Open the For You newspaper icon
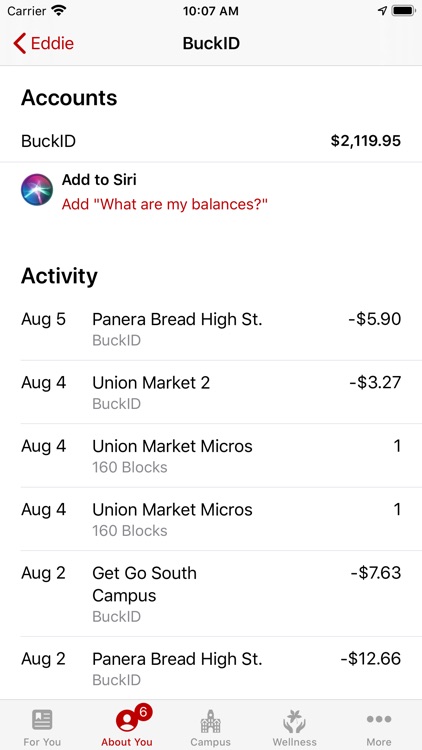Screen dimensions: 422x750 [x=42, y=720]
